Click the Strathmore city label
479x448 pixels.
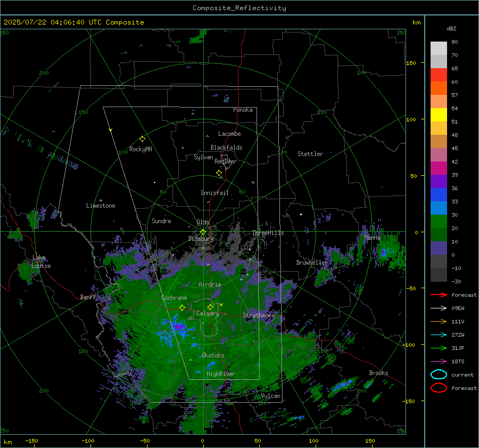259,315
